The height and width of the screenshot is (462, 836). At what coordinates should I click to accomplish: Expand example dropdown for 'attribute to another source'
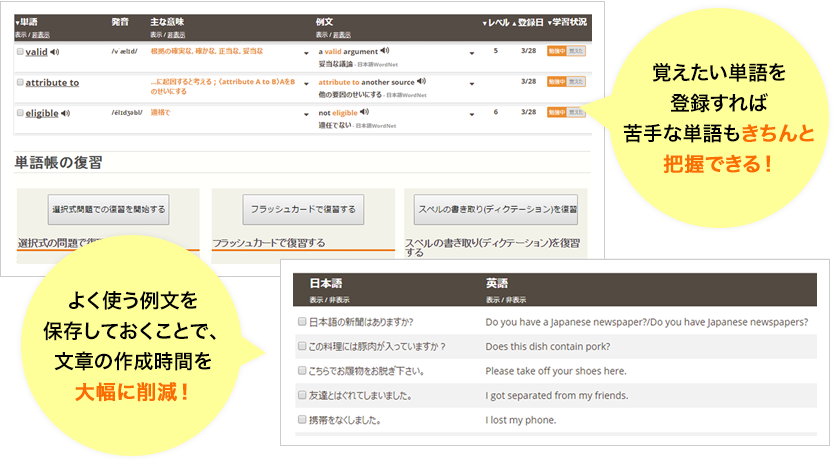[472, 84]
